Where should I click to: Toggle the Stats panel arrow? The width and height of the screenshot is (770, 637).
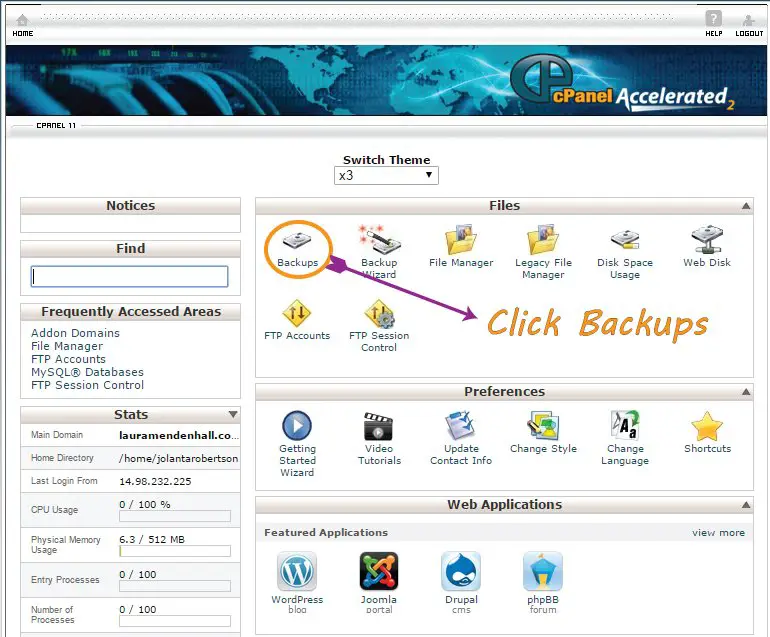(x=233, y=415)
